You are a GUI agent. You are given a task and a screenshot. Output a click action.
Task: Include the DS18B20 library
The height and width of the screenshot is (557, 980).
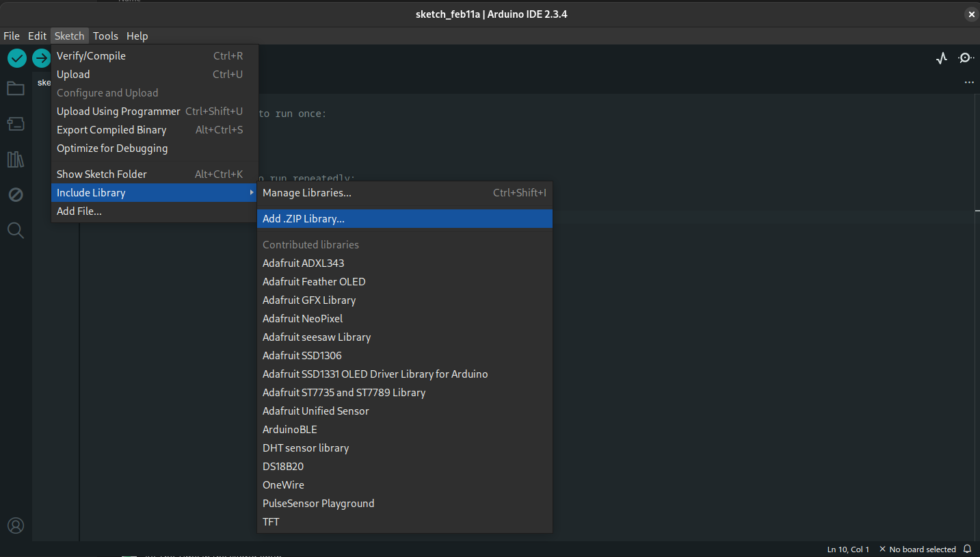(405, 467)
